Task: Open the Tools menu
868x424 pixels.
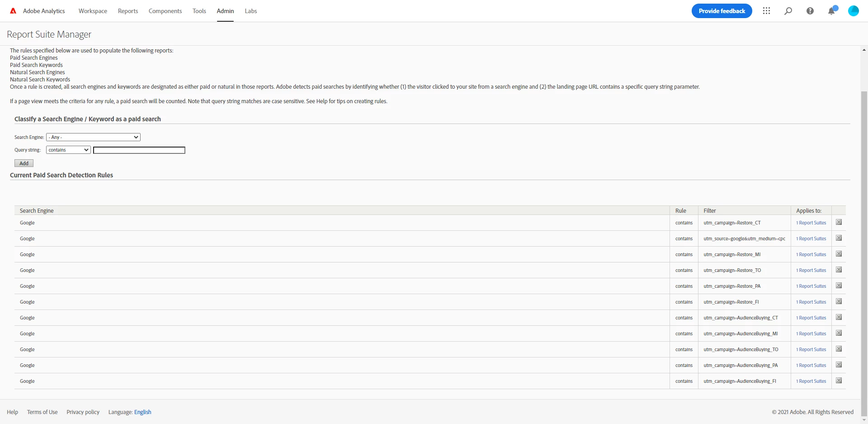Action: click(x=199, y=11)
